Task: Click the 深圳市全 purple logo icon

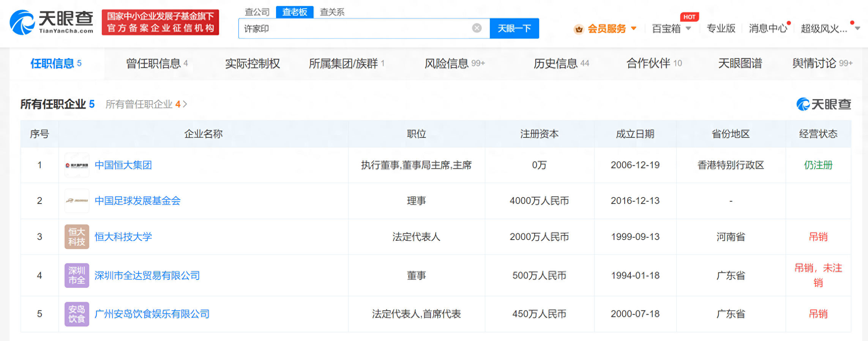Action: (x=77, y=275)
